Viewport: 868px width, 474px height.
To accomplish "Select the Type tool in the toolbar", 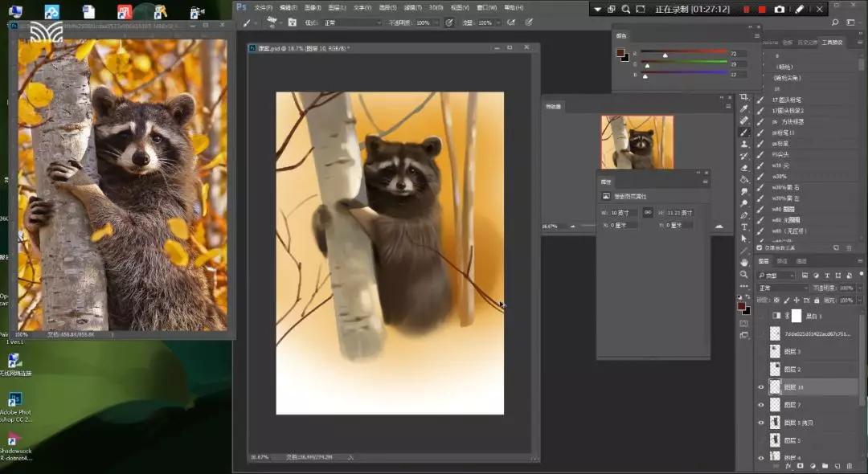I will pos(744,227).
